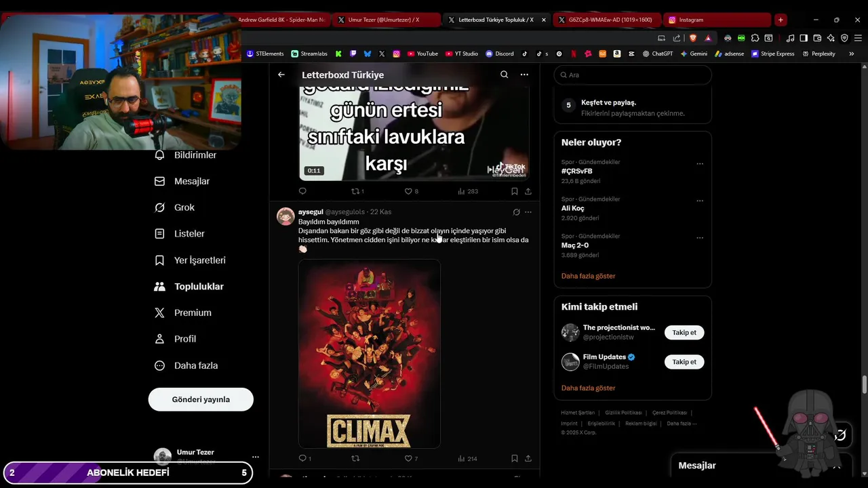Open Bildirimler in the sidebar

pos(186,155)
